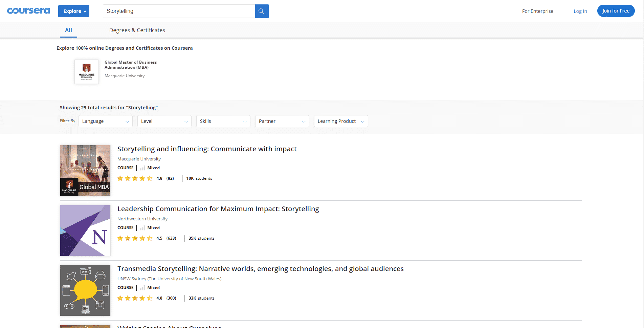Click the Transmedia speech bubble thumbnail
Image resolution: width=644 pixels, height=328 pixels.
(x=85, y=290)
